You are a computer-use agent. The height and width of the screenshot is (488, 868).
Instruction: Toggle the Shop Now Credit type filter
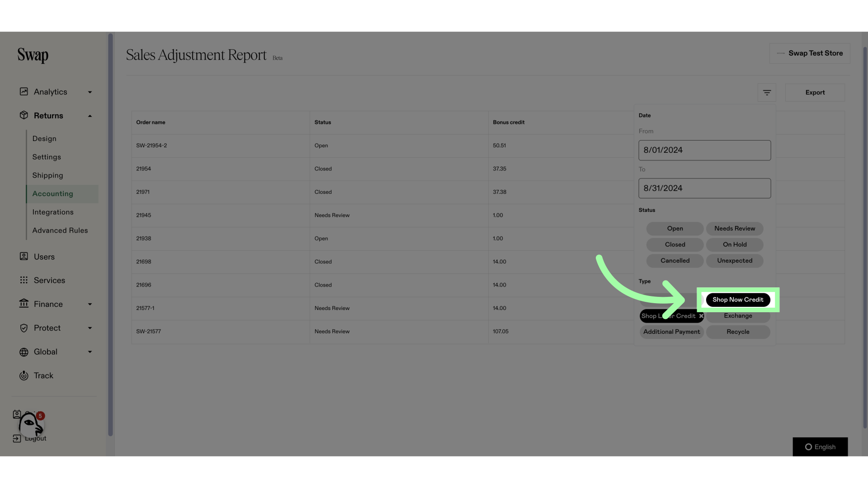737,299
